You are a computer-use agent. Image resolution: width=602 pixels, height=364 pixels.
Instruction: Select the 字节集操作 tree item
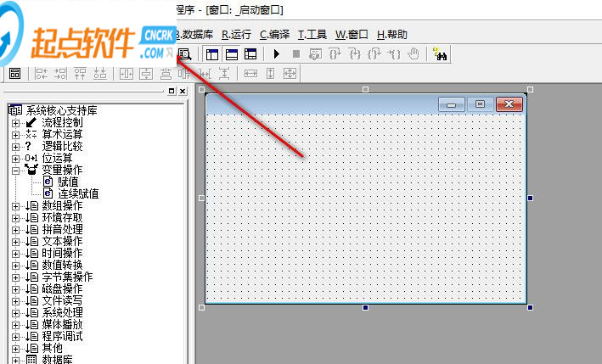pyautogui.click(x=67, y=277)
